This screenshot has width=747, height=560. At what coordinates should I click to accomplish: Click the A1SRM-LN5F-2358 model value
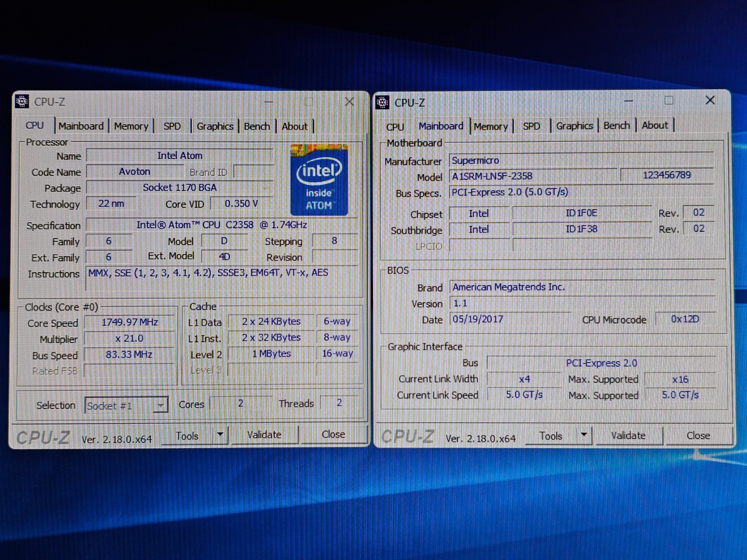coord(533,176)
